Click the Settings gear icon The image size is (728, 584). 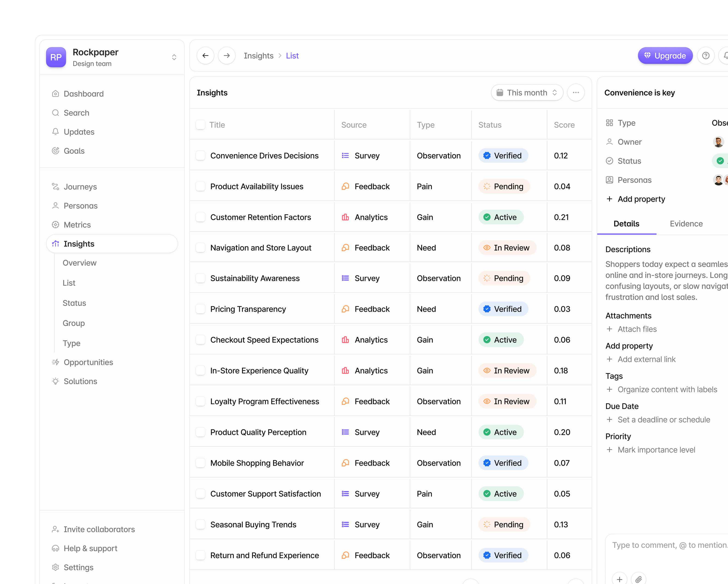(55, 568)
